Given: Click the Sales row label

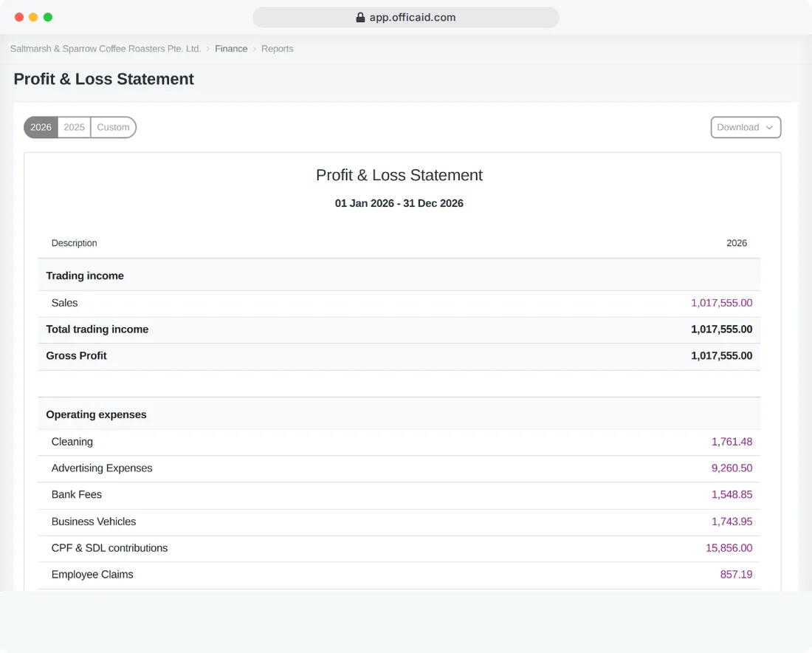Looking at the screenshot, I should tap(65, 303).
